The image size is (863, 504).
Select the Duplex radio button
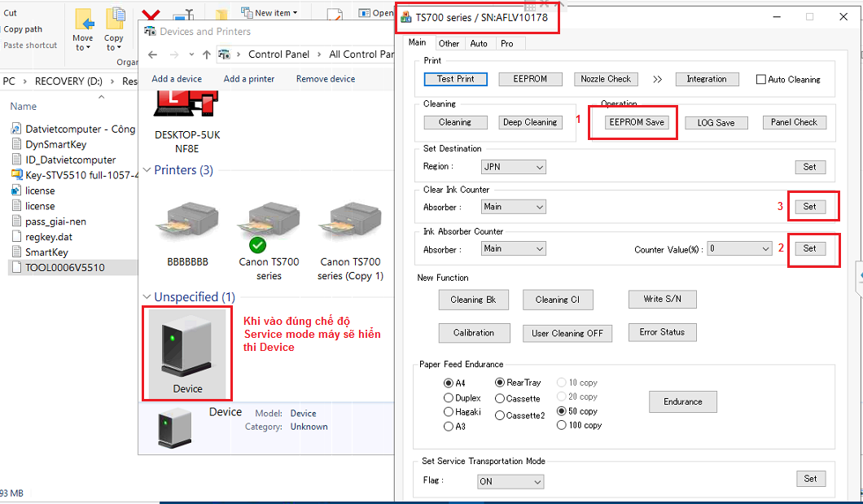pos(448,398)
